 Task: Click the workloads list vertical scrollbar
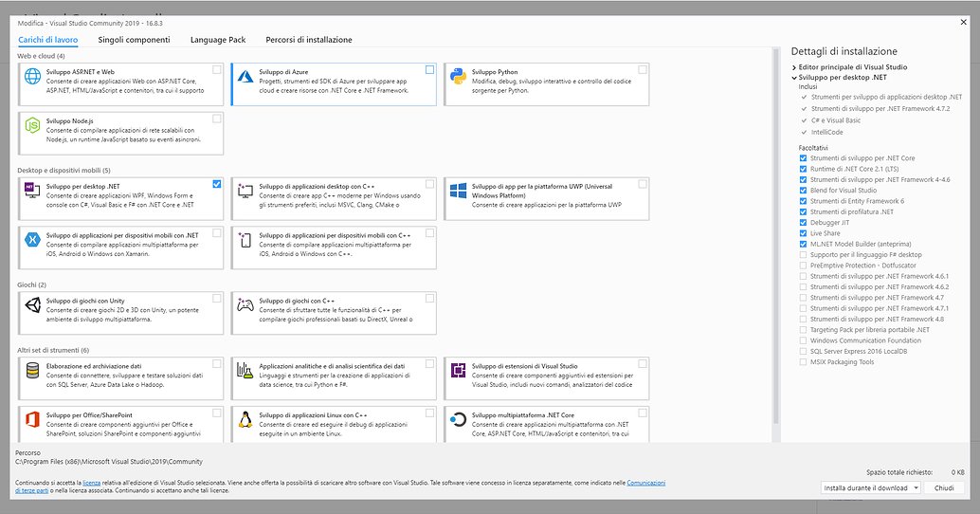(776, 237)
